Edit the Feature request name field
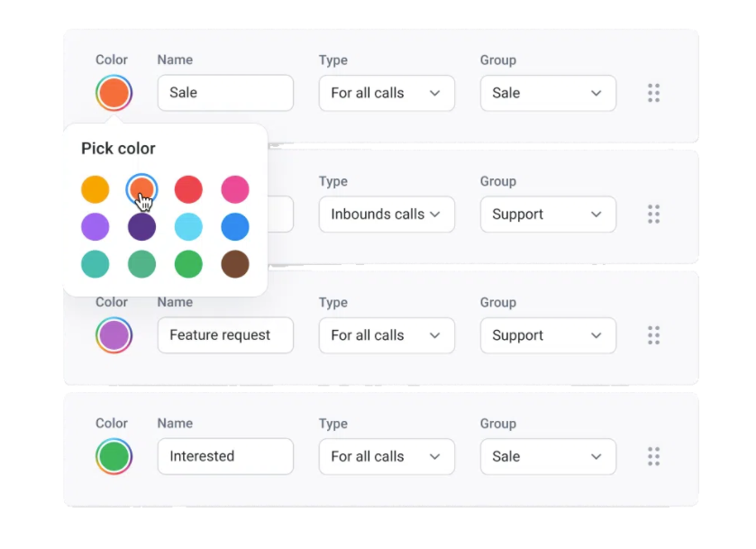756x549 pixels. click(225, 335)
